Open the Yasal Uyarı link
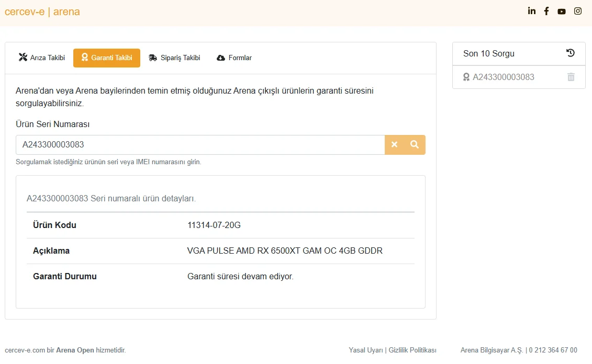This screenshot has height=364, width=592. (366, 350)
